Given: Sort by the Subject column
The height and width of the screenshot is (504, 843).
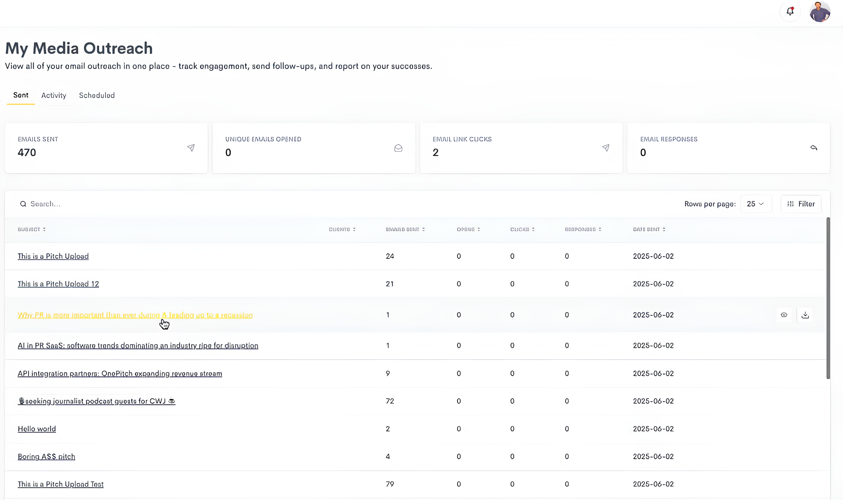Looking at the screenshot, I should point(32,229).
